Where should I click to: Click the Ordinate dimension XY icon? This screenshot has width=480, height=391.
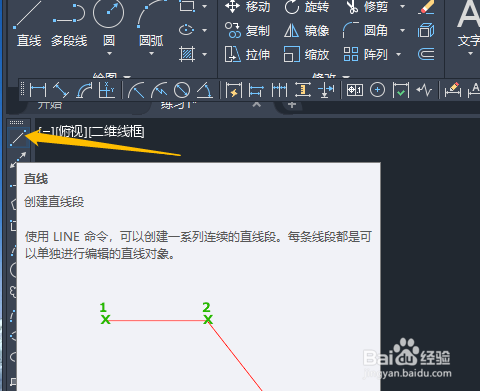[107, 90]
